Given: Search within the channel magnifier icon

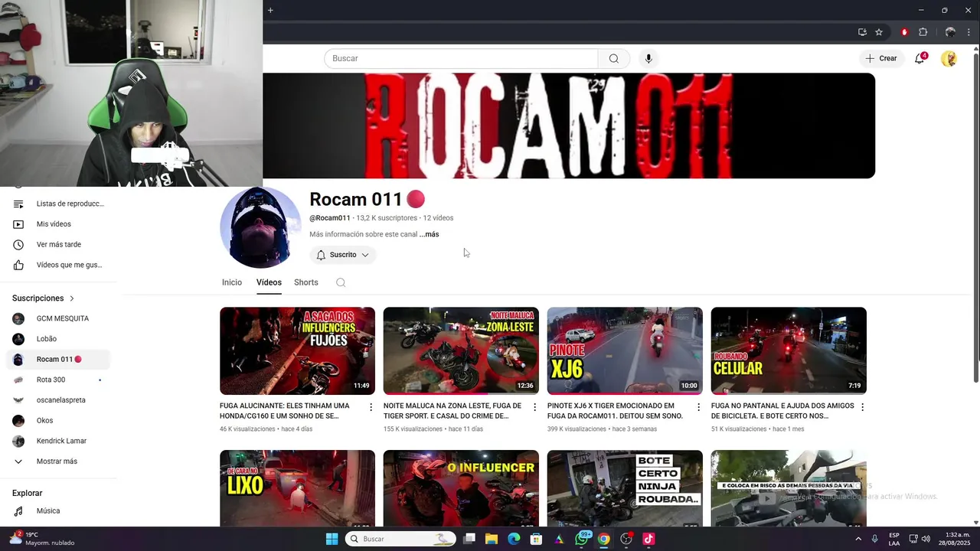Looking at the screenshot, I should tap(341, 282).
